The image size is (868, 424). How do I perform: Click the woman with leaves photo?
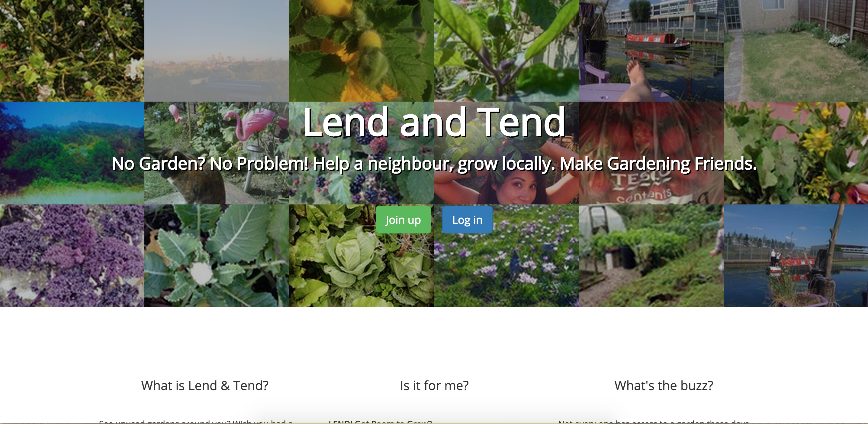(507, 153)
